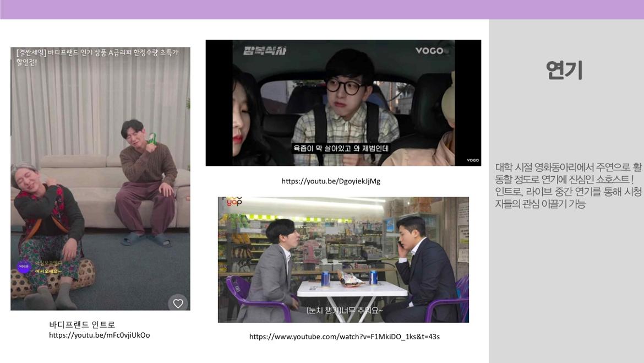Click the show title logo in car video
The image size is (644, 363).
point(265,51)
